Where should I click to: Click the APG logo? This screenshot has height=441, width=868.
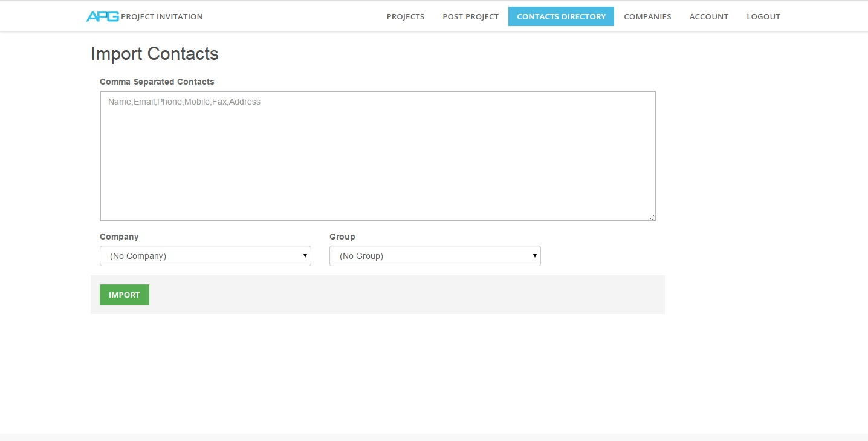[x=103, y=16]
